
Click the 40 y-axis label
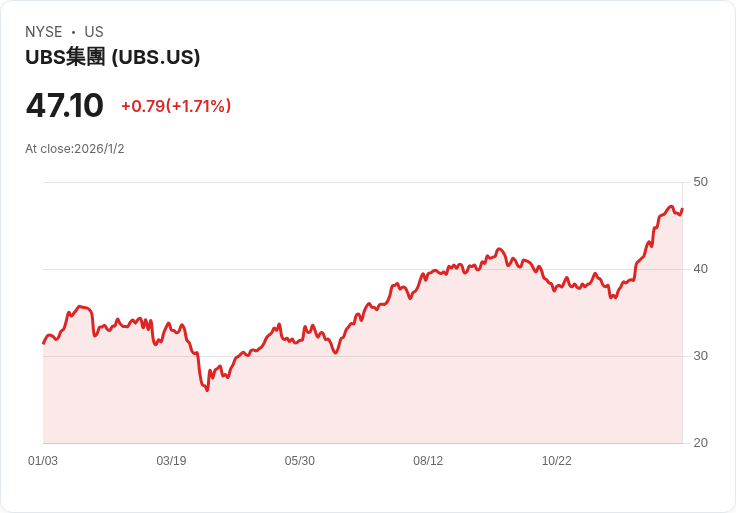[701, 269]
